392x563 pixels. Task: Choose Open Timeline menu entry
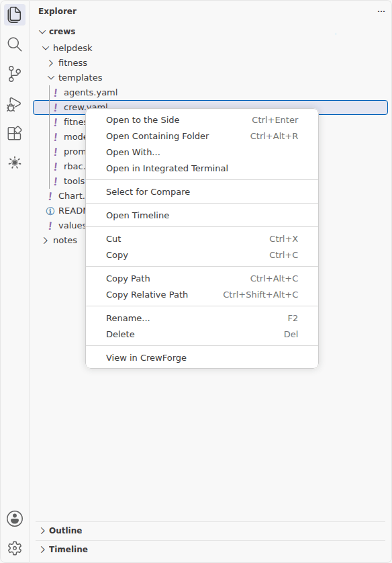202,216
